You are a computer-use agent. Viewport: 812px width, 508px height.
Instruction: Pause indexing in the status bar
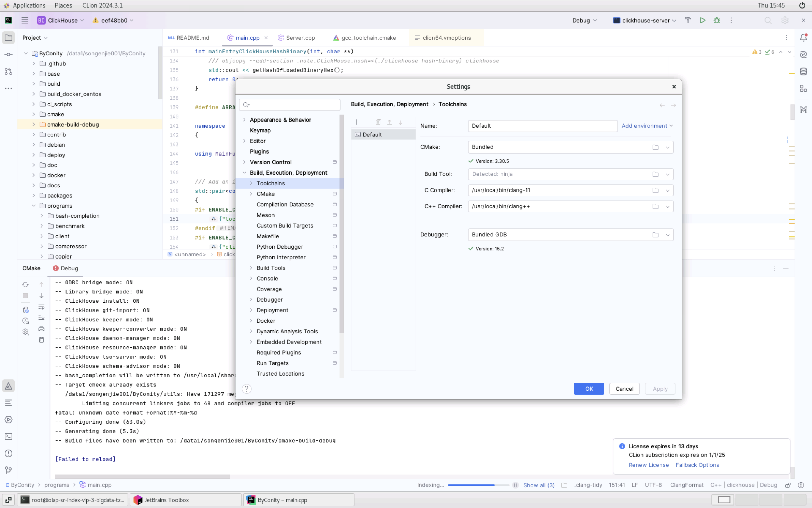click(x=515, y=485)
